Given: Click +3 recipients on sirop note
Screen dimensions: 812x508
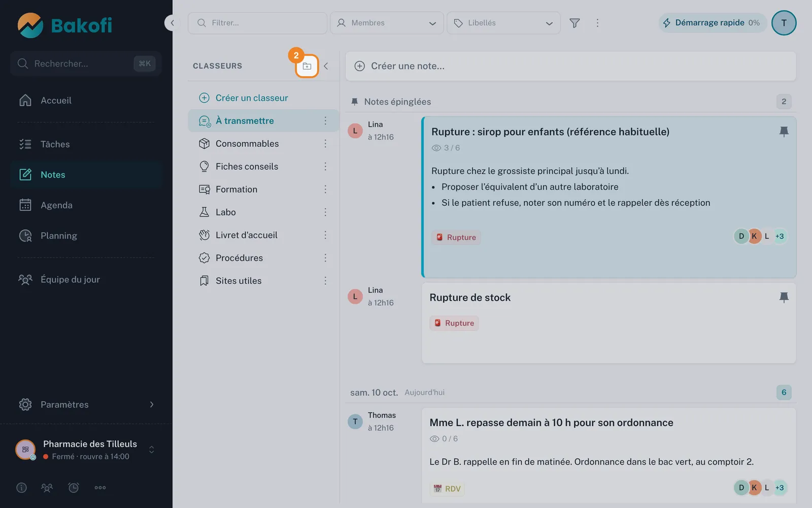Looking at the screenshot, I should 780,236.
